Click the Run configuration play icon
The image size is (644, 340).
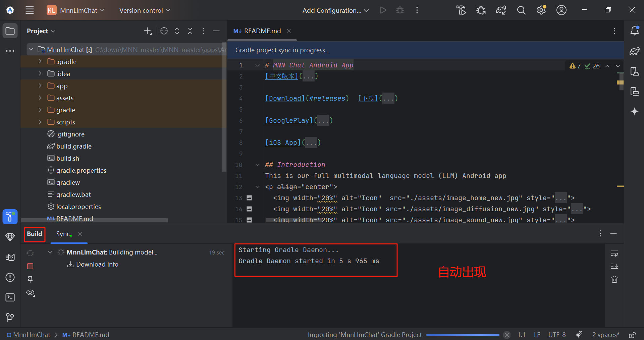point(383,10)
